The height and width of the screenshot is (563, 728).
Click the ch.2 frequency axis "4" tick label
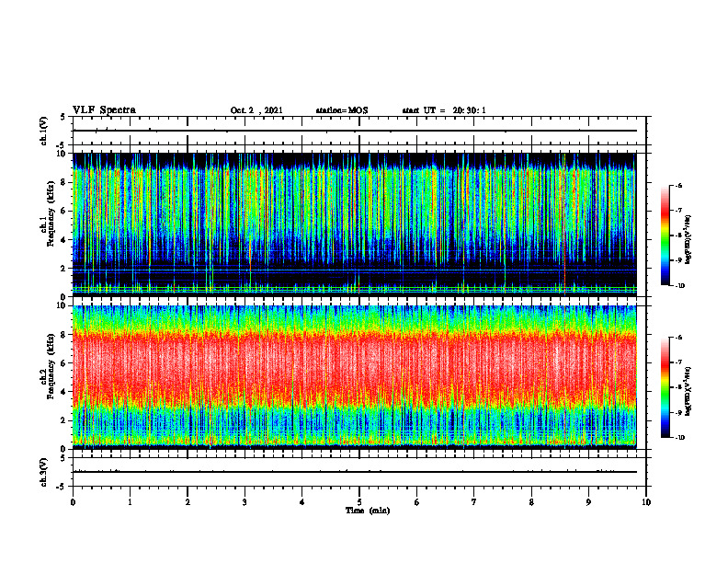pyautogui.click(x=64, y=392)
